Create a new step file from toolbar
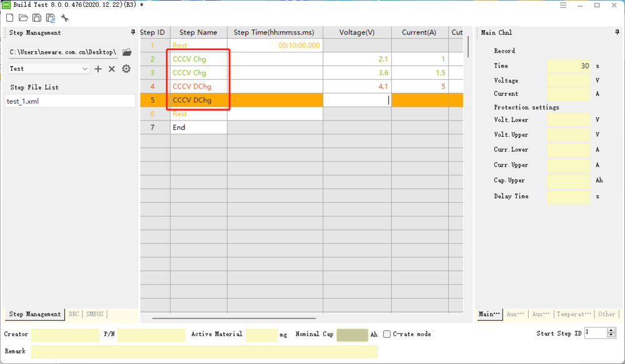The image size is (625, 364). [x=9, y=18]
